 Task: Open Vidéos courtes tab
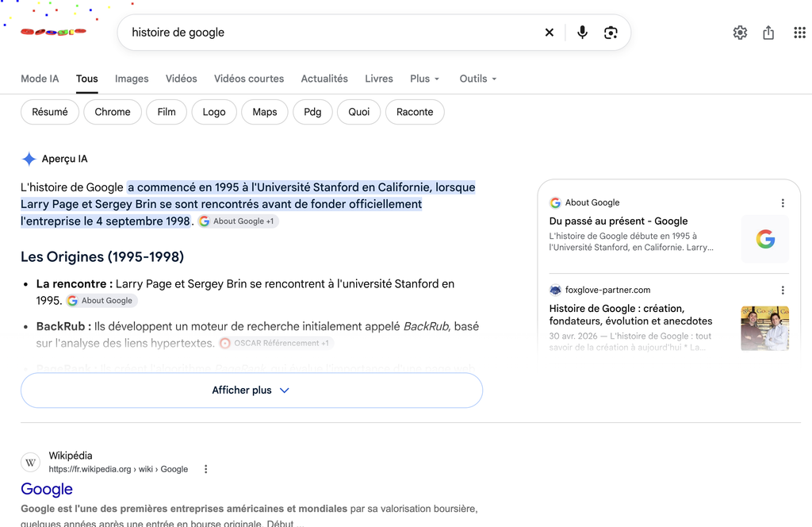tap(249, 79)
